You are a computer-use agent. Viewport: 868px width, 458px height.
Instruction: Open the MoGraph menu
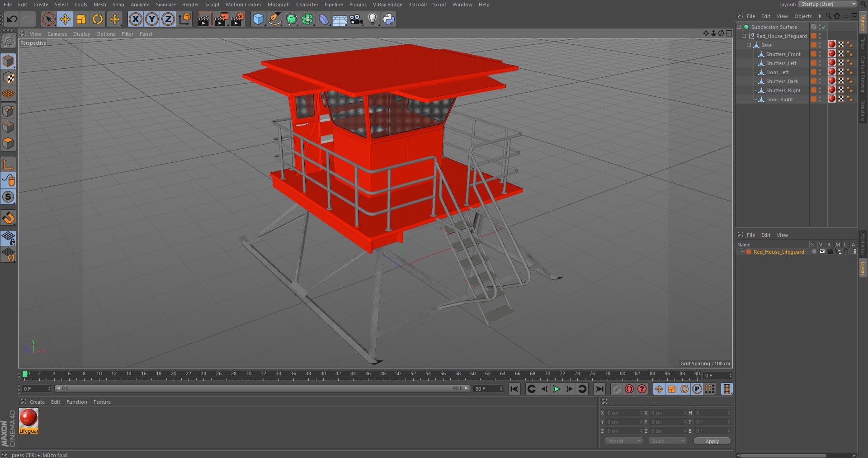point(278,5)
